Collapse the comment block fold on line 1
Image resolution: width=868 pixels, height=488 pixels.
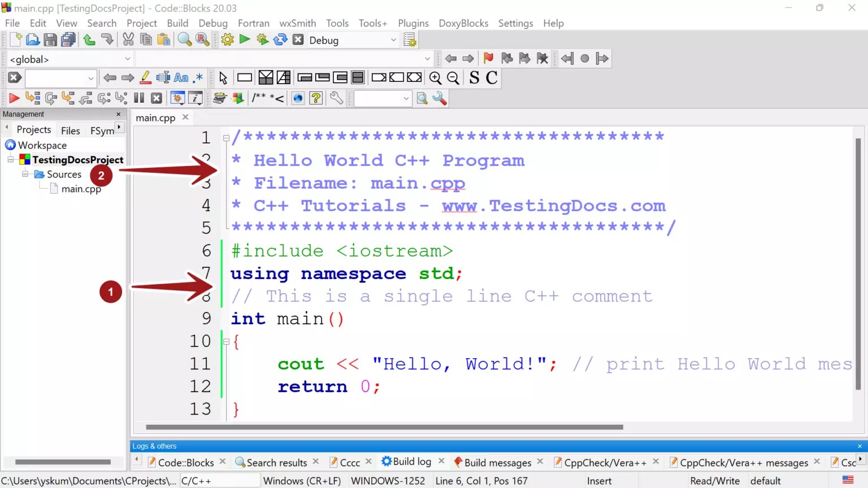pos(225,137)
